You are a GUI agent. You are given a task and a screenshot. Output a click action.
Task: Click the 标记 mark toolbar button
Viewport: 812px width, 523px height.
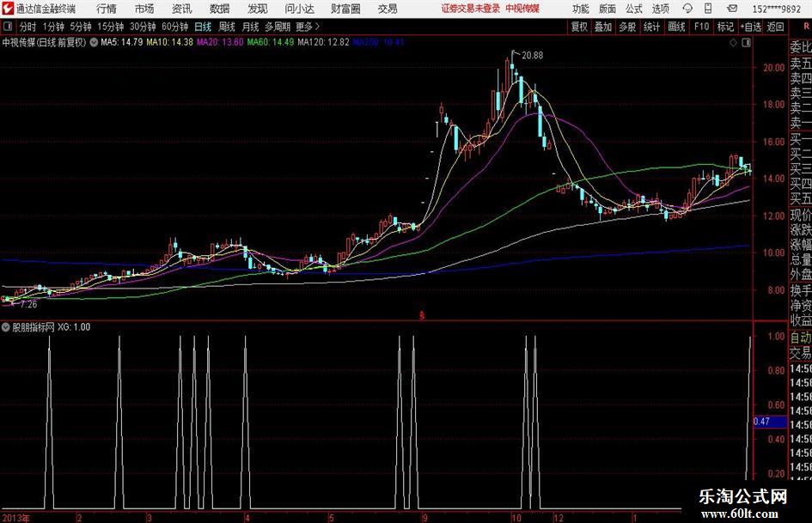pyautogui.click(x=725, y=27)
